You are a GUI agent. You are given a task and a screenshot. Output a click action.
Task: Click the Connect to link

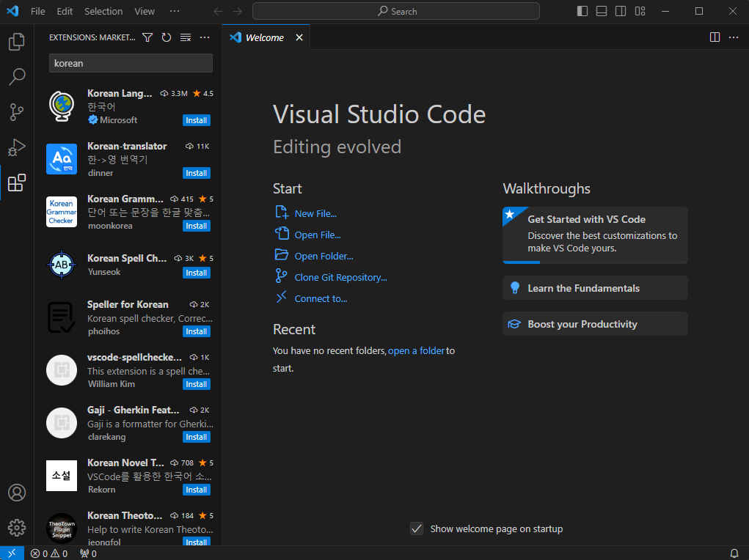pos(321,298)
